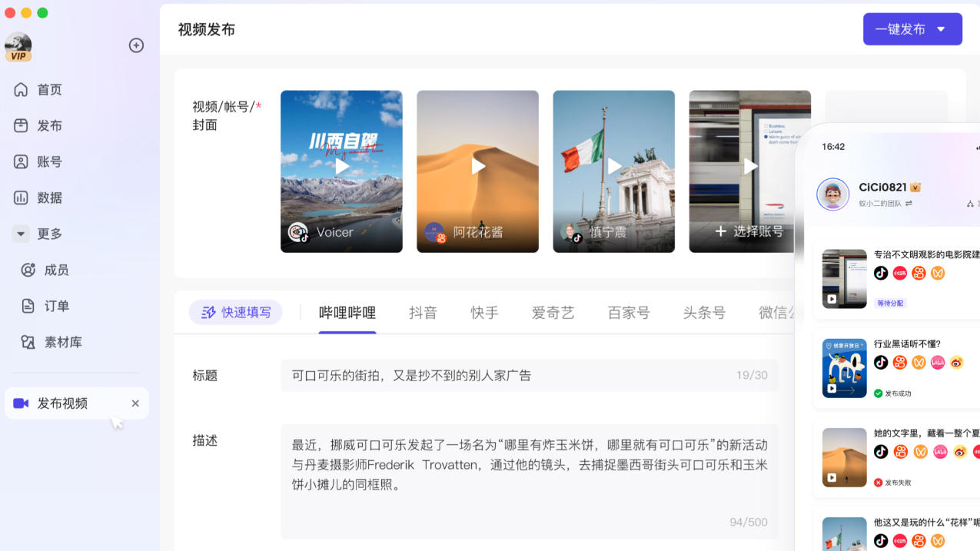Switch to the 快手 platform tab

[484, 313]
